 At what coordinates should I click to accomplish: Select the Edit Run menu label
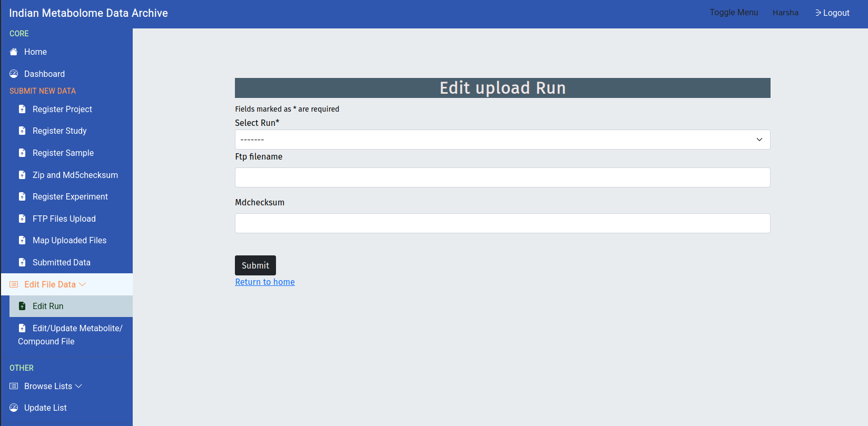coord(48,306)
